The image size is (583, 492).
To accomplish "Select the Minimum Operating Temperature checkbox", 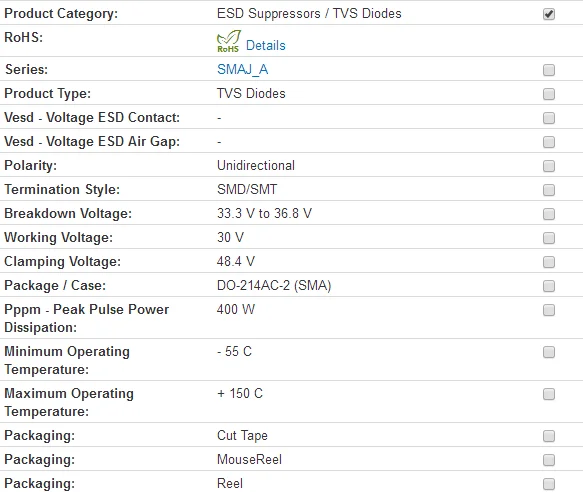I will click(549, 352).
